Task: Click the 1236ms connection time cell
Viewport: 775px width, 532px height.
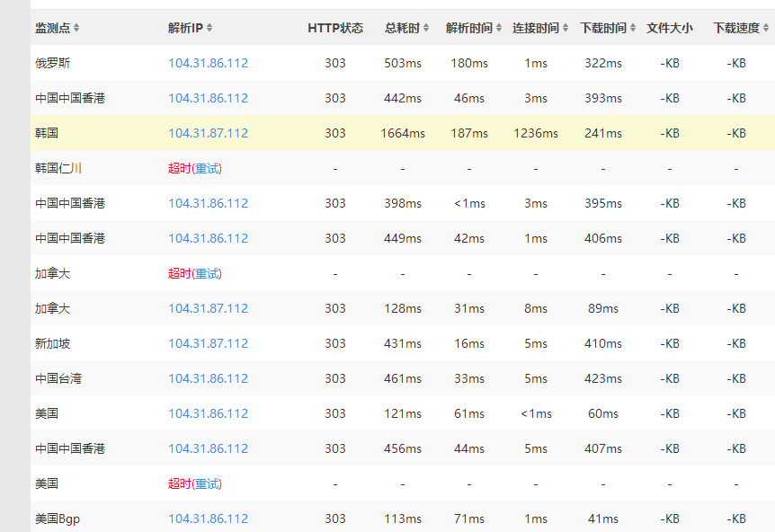Action: coord(536,133)
